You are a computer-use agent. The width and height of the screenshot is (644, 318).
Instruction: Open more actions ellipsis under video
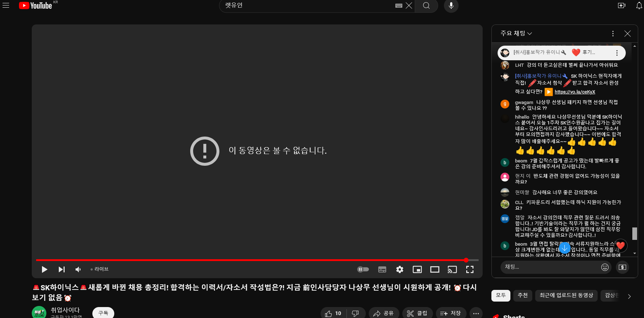476,313
